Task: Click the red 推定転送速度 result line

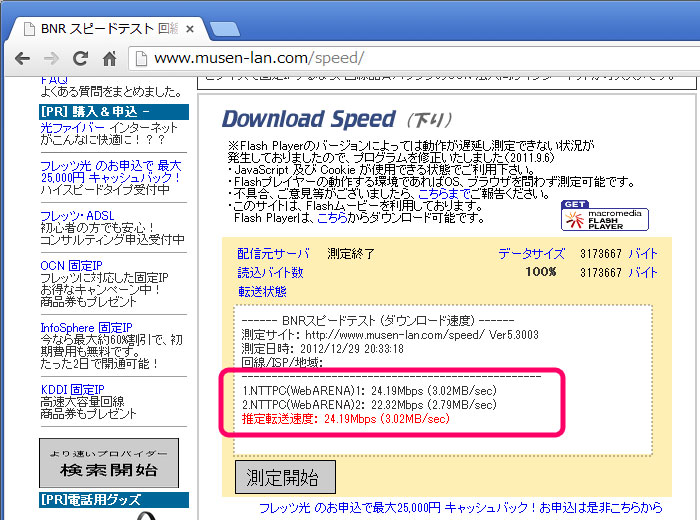Action: coord(346,419)
